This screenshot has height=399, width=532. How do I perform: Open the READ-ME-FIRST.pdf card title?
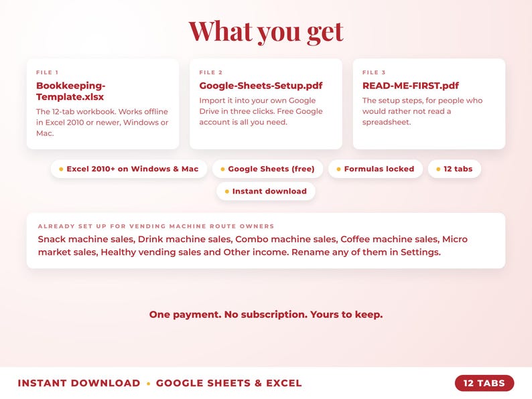pos(411,86)
